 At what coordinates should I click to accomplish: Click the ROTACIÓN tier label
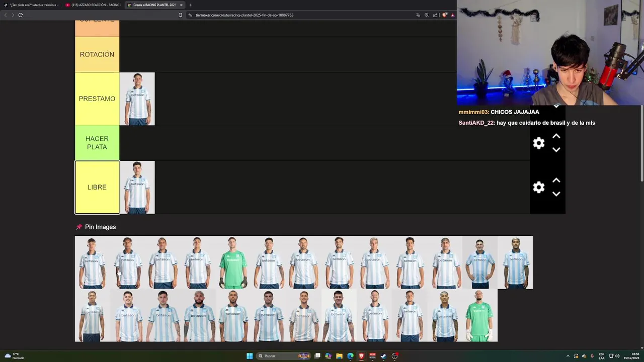coord(97,54)
